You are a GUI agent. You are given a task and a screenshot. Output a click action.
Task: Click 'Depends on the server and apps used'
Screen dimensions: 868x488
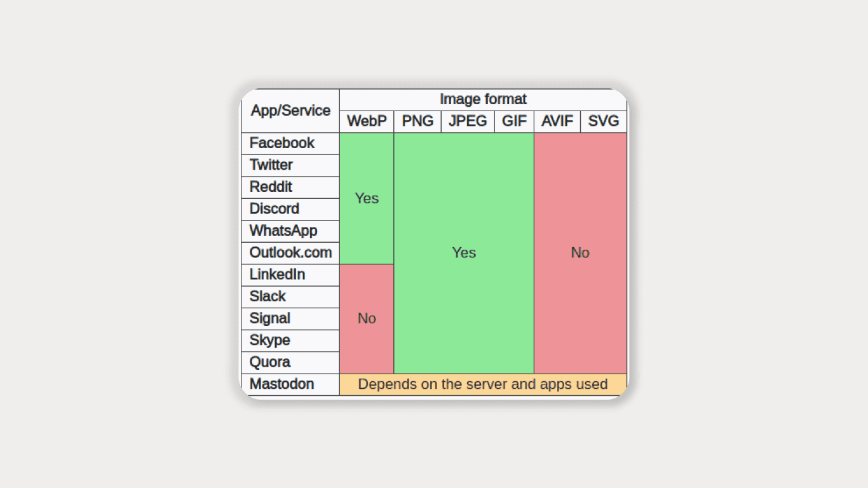(x=483, y=384)
